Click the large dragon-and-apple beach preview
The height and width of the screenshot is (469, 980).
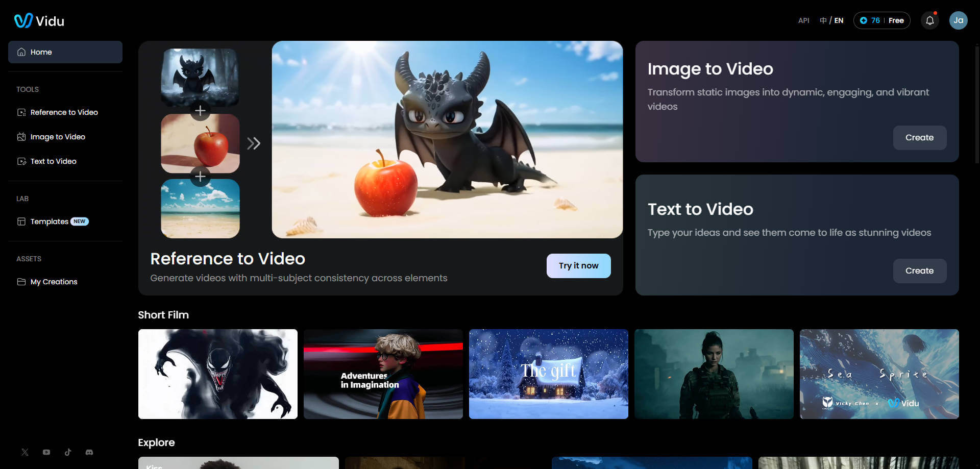pos(447,139)
